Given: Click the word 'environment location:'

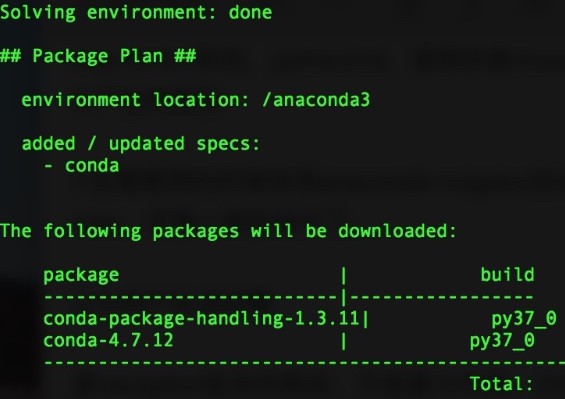Looking at the screenshot, I should (135, 100).
